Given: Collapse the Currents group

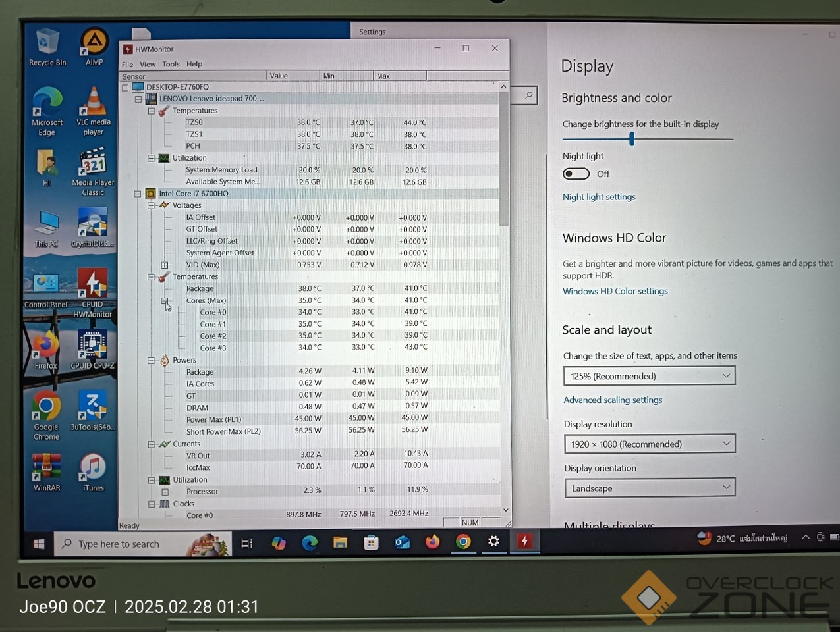Looking at the screenshot, I should pos(152,444).
